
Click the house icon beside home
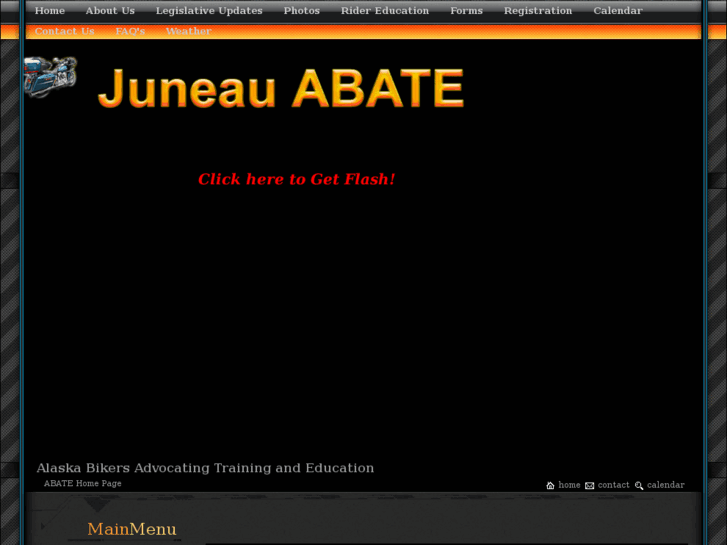[550, 485]
